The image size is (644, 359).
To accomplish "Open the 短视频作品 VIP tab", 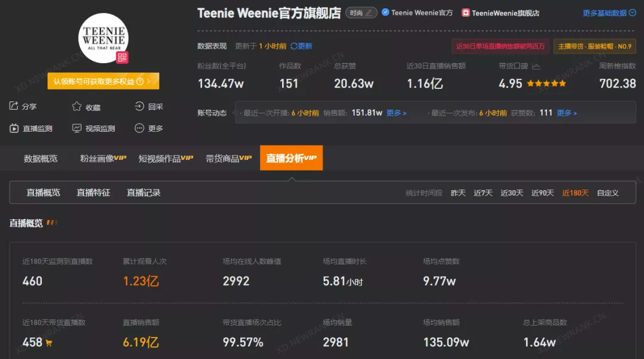I will click(x=166, y=158).
